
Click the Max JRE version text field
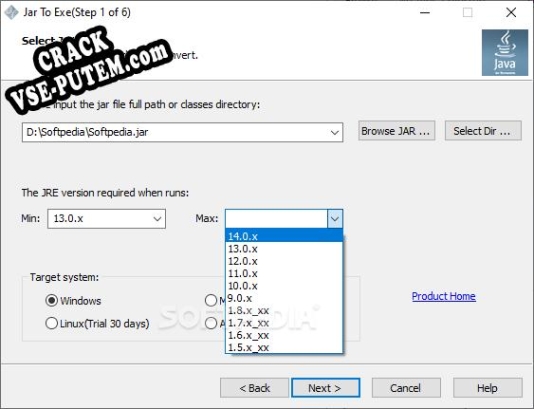point(276,219)
